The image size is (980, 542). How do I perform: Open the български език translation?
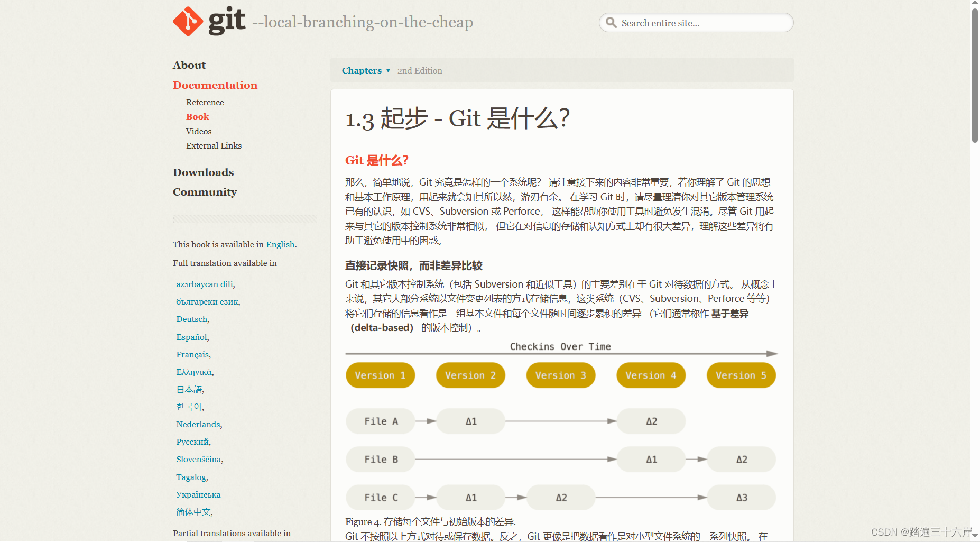tap(207, 301)
